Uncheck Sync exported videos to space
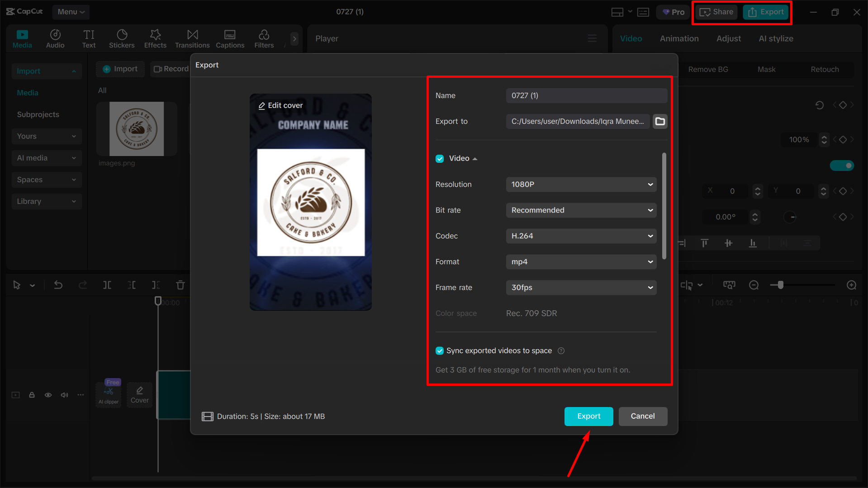The height and width of the screenshot is (488, 868). (440, 351)
